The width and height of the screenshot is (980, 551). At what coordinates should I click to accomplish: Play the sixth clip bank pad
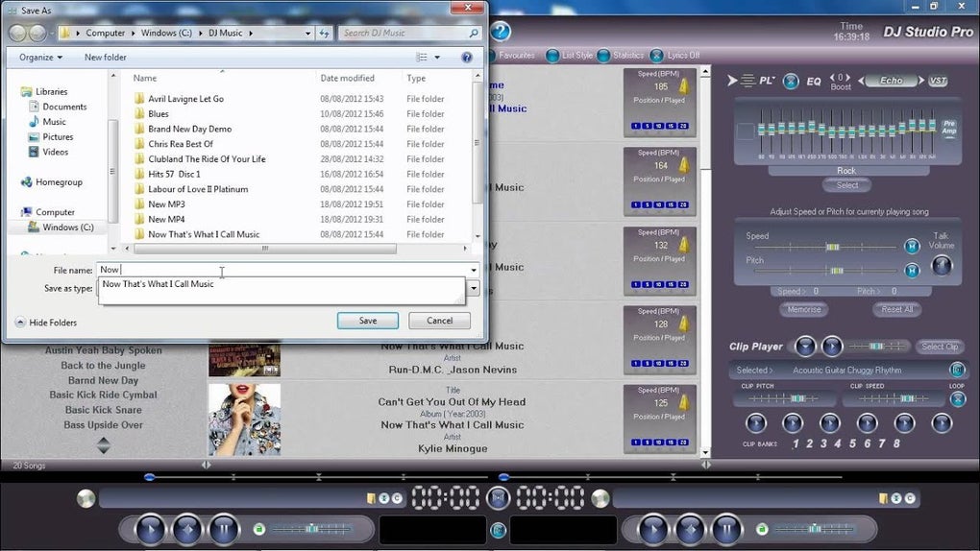tap(942, 423)
